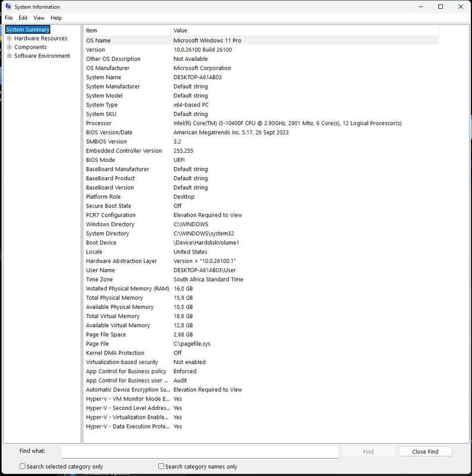The height and width of the screenshot is (476, 472).
Task: Open the View menu
Action: click(x=39, y=18)
